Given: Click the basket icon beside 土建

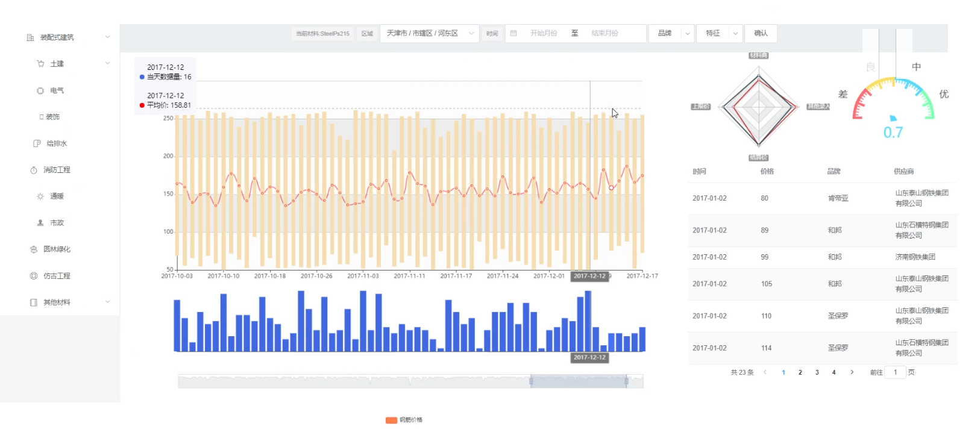Looking at the screenshot, I should (x=40, y=64).
